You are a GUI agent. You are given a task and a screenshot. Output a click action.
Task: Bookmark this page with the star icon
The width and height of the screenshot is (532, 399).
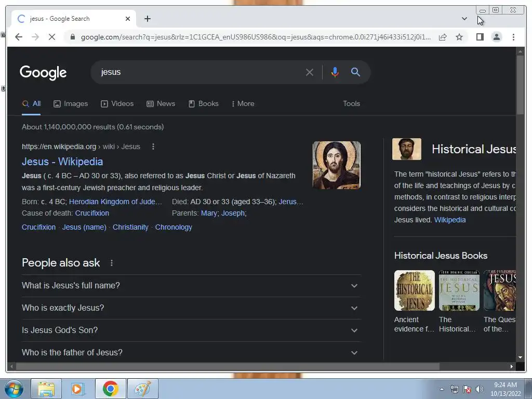pos(459,37)
